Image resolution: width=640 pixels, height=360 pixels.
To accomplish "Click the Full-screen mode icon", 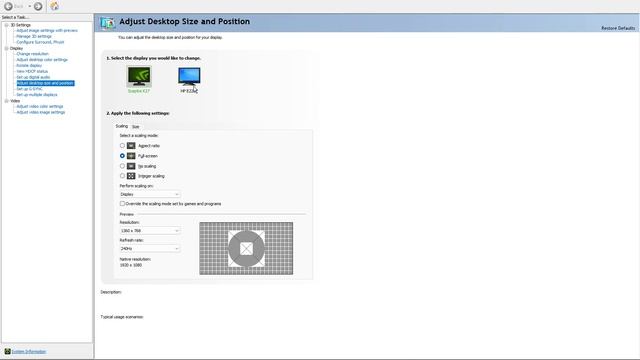I will (x=131, y=156).
